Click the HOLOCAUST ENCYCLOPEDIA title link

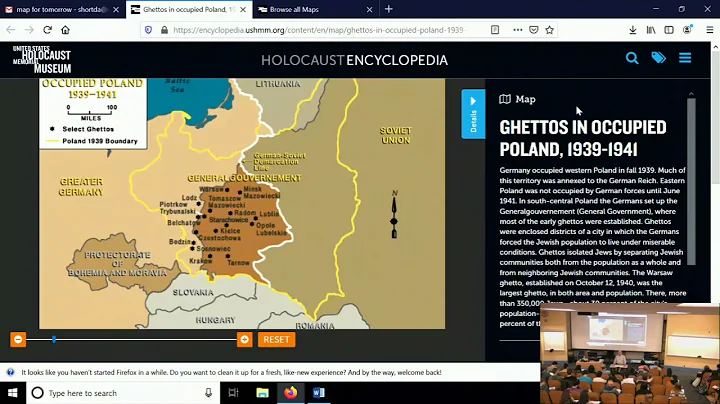pos(354,60)
